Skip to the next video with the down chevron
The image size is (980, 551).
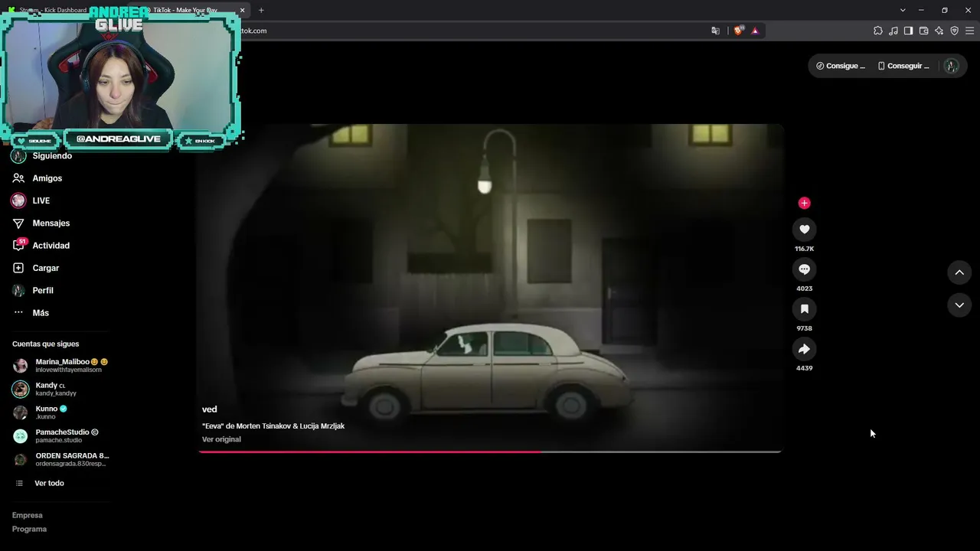pos(959,305)
